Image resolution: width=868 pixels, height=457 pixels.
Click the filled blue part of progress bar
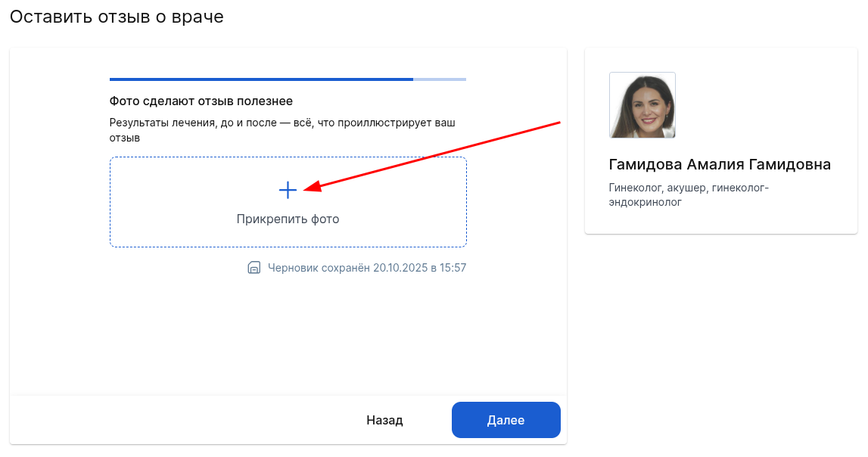coord(261,79)
